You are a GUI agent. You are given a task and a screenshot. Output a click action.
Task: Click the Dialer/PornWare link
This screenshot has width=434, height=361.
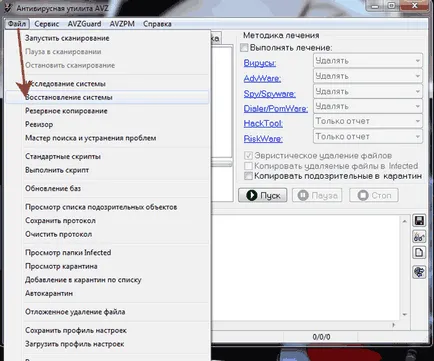[275, 109]
